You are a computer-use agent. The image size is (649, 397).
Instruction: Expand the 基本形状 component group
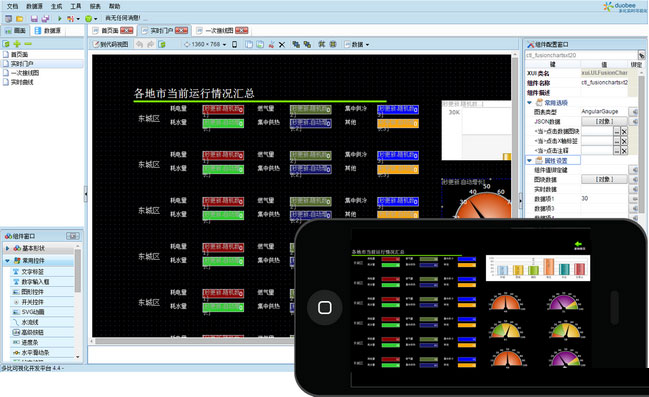click(x=7, y=248)
